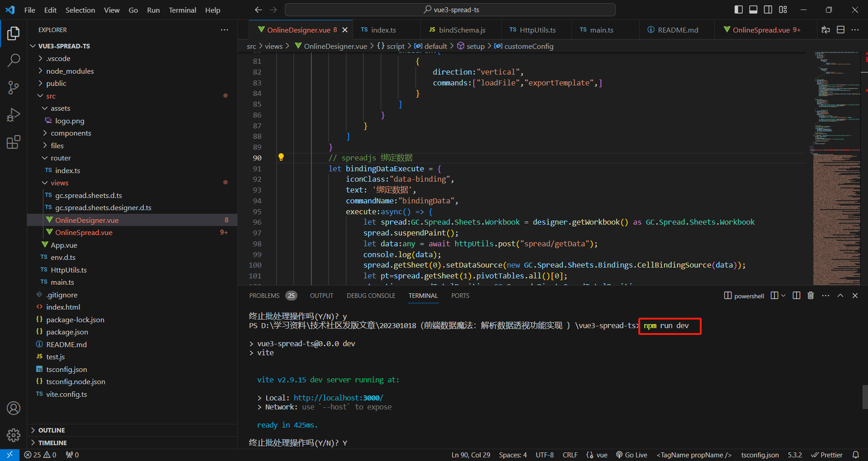868x461 pixels.
Task: Open OnlineSpread.vue in the explorer
Action: click(x=132, y=232)
